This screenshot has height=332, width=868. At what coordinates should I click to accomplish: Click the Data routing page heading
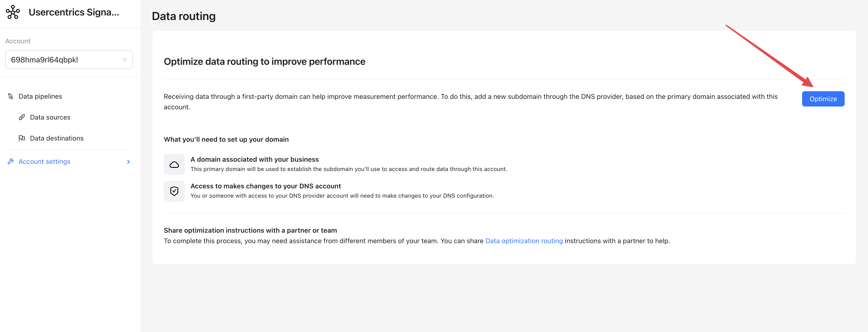click(x=184, y=16)
